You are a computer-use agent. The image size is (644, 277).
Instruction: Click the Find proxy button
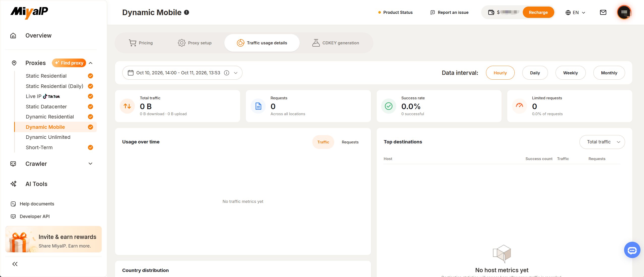tap(69, 63)
